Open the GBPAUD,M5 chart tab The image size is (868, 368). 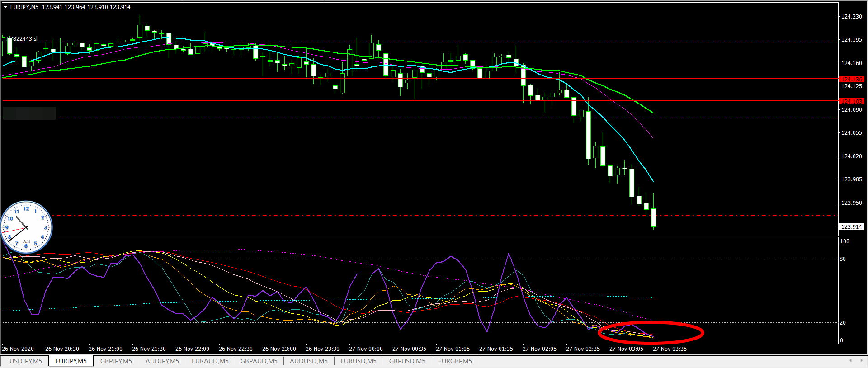pyautogui.click(x=259, y=361)
